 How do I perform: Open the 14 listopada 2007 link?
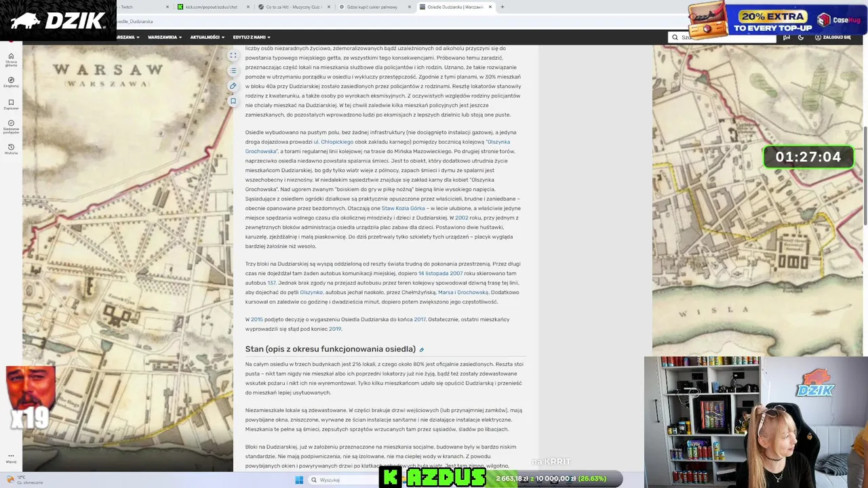click(440, 274)
